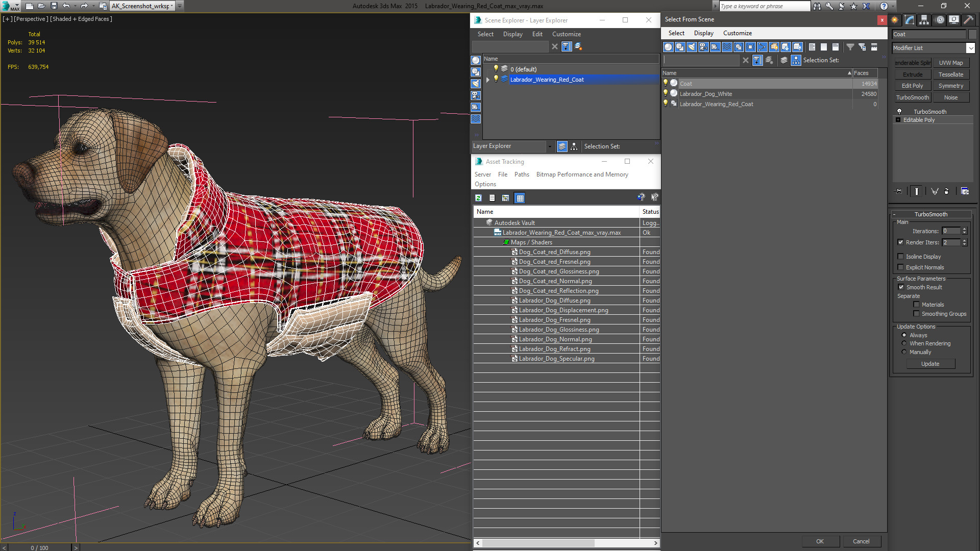
Task: Expand Editable Poly in modifier stack
Action: click(x=898, y=120)
